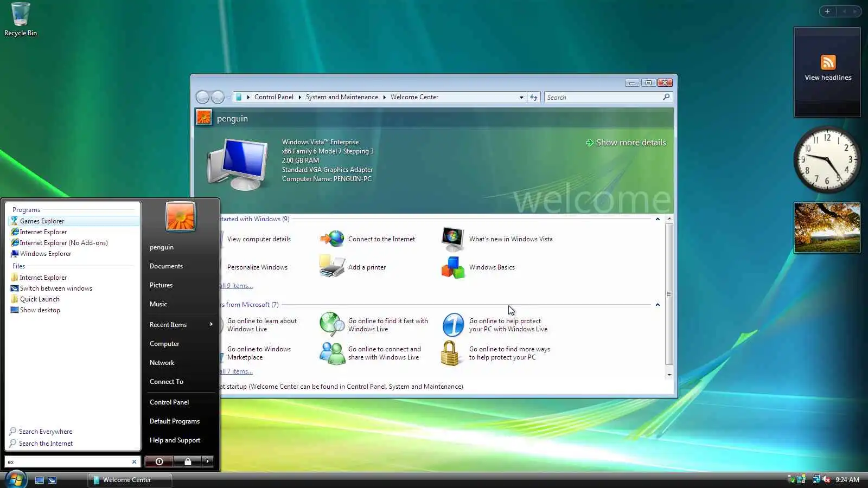This screenshot has height=488, width=868.
Task: Open Help and Support from the Start menu
Action: pos(175,440)
